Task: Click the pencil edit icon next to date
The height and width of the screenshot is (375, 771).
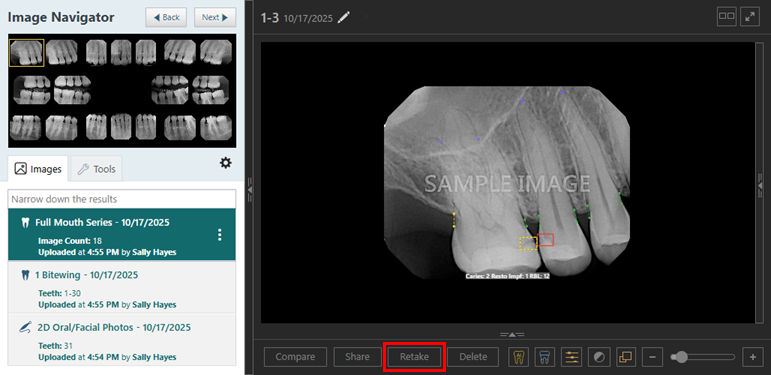Action: pyautogui.click(x=345, y=18)
